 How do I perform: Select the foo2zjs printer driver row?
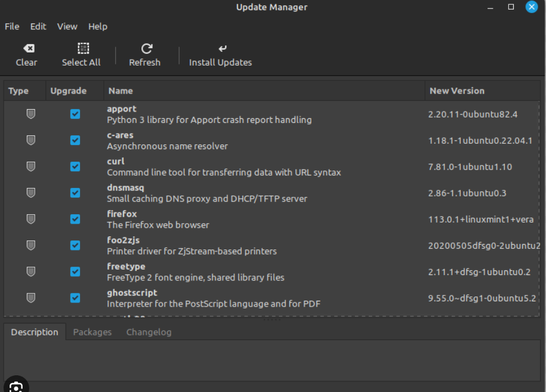(272, 245)
